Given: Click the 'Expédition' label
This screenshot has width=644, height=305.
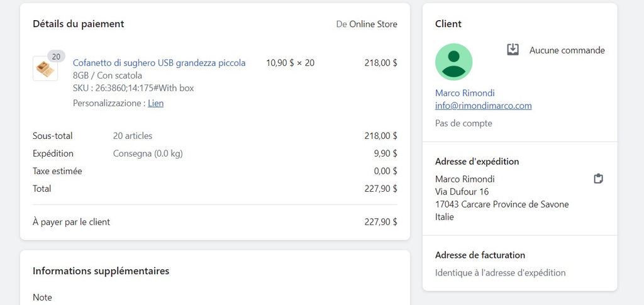Looking at the screenshot, I should coord(53,153).
